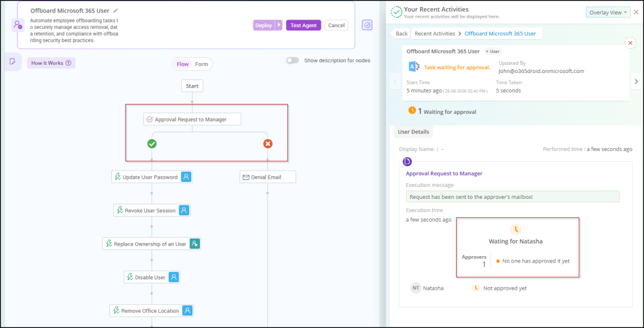
Task: Click the purple step marker icon
Action: tap(407, 162)
